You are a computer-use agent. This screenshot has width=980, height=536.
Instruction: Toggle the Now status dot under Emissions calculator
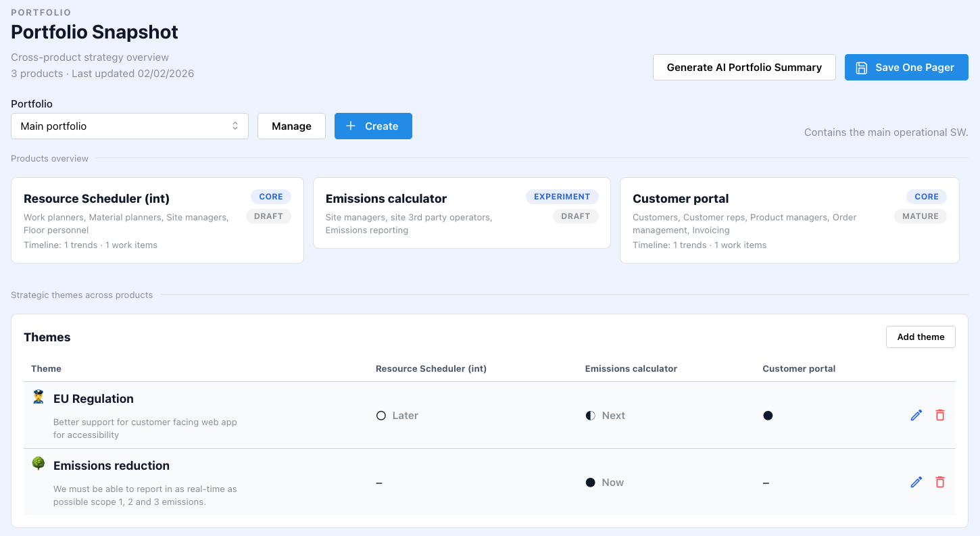(x=590, y=482)
